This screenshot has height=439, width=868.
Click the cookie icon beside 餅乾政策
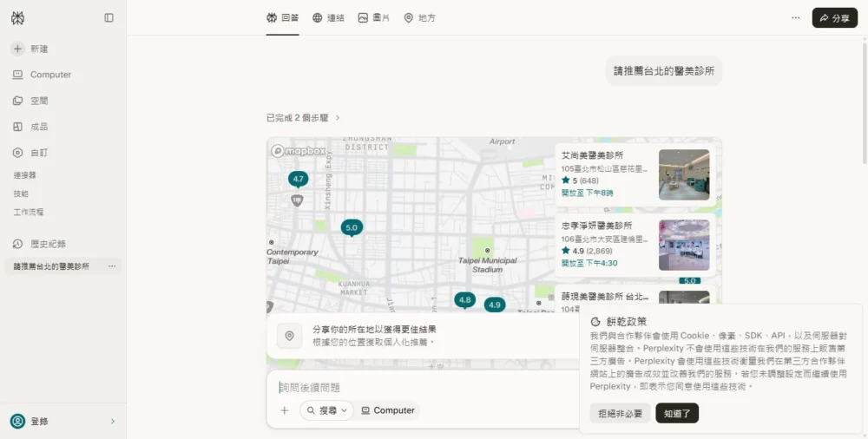[x=595, y=322]
